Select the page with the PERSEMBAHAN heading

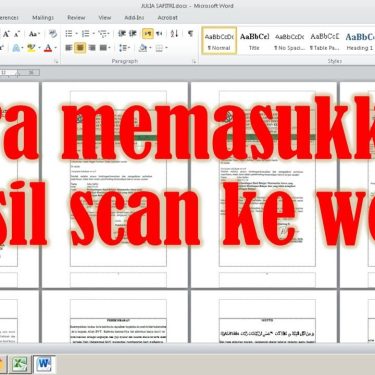[115, 317]
